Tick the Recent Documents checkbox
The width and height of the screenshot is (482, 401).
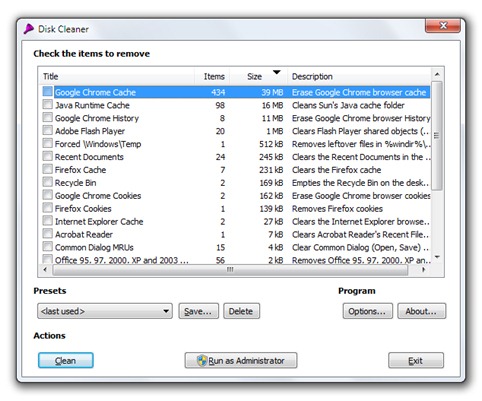47,157
